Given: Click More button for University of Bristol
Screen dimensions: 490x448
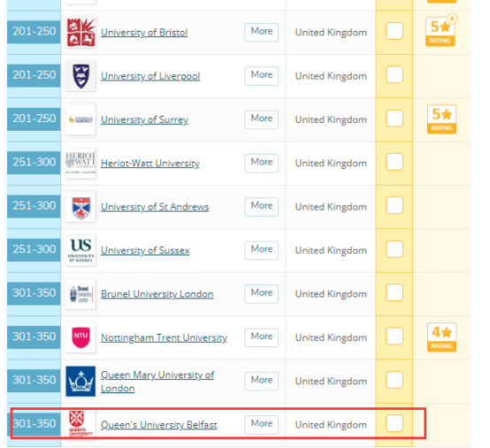Looking at the screenshot, I should pyautogui.click(x=262, y=32).
